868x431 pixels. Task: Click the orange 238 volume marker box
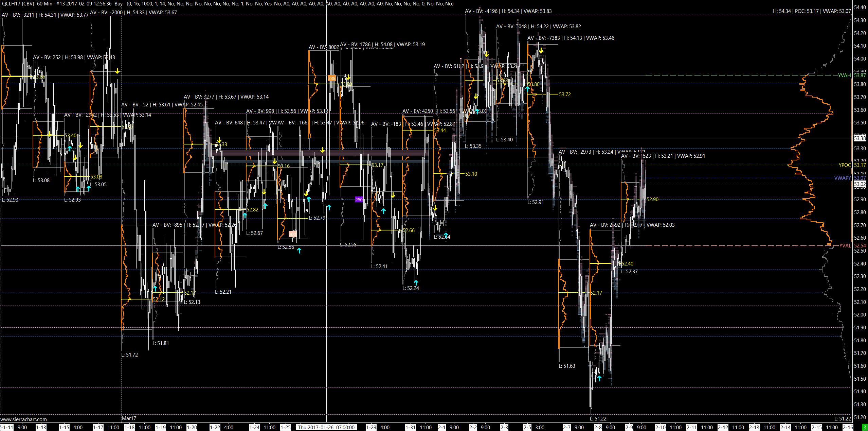pos(332,78)
